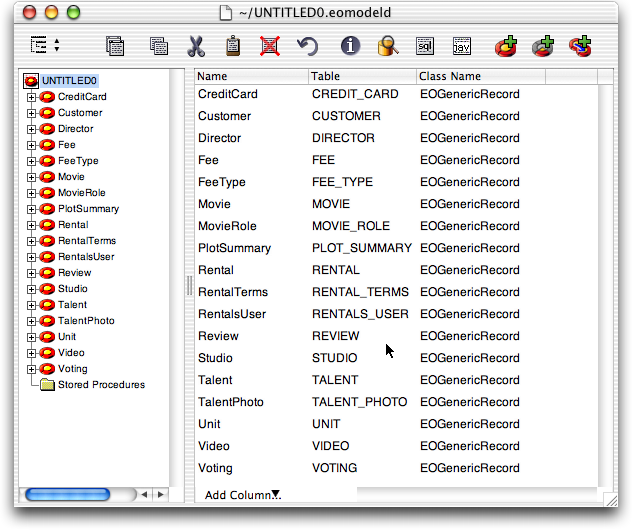This screenshot has width=632, height=530.
Task: Expand the FeeType entity in tree
Action: [x=31, y=161]
